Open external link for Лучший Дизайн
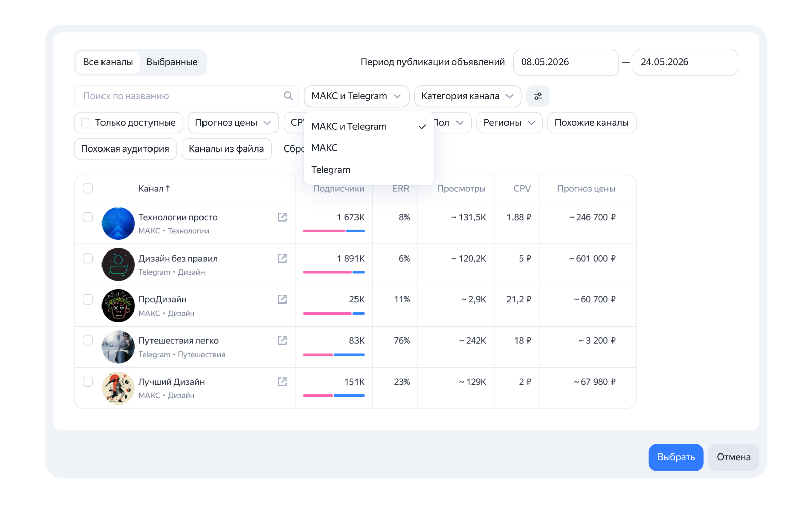Viewport: 812px width, 505px height. click(282, 381)
